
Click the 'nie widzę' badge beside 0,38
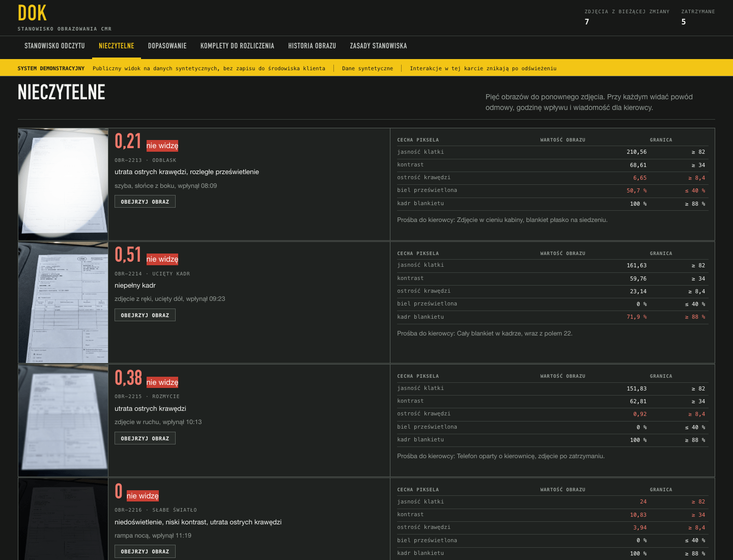tap(162, 382)
